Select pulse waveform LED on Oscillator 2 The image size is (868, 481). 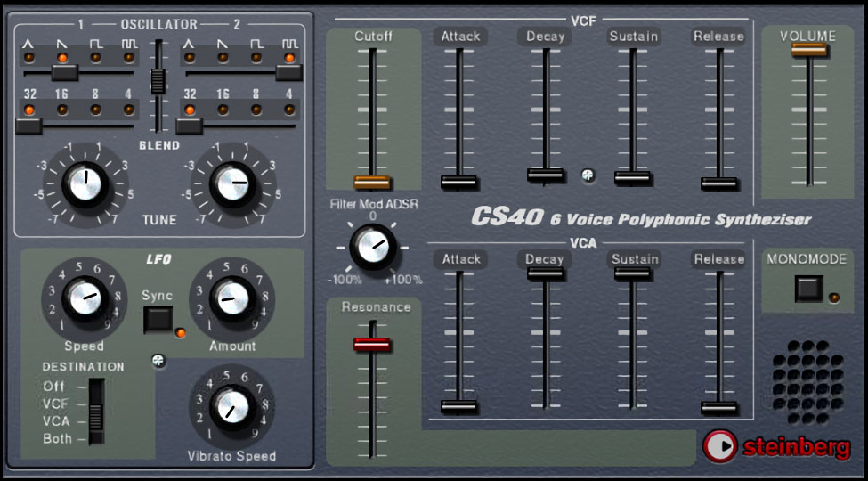[x=289, y=58]
